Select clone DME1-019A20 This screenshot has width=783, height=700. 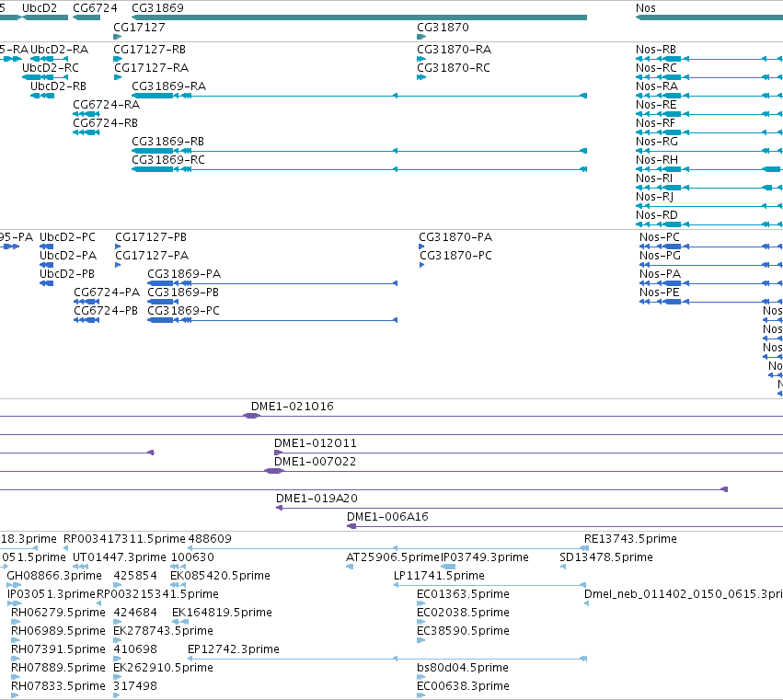tap(317, 499)
